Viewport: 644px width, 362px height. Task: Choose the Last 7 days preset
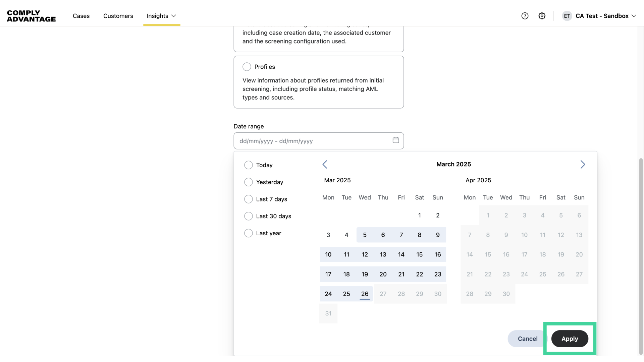click(249, 199)
